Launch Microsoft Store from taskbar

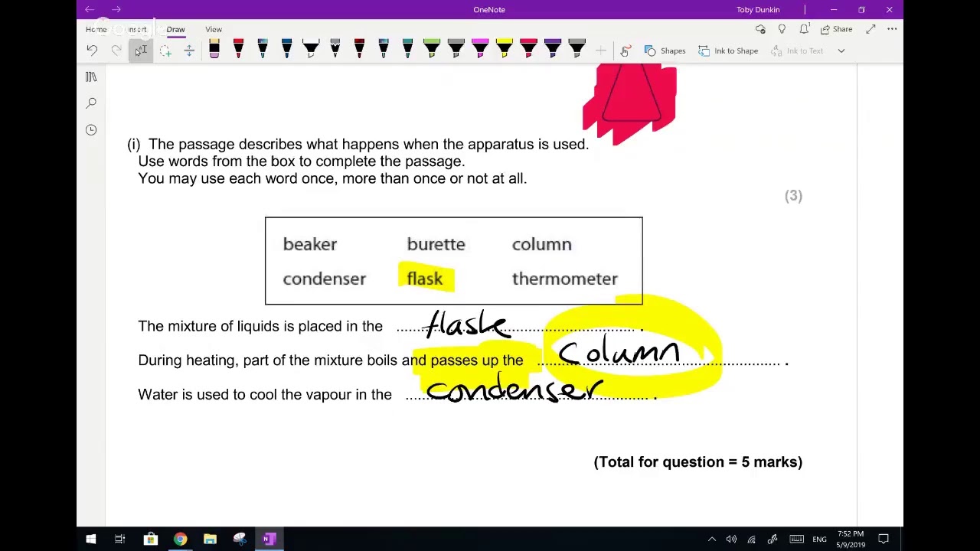pyautogui.click(x=150, y=539)
